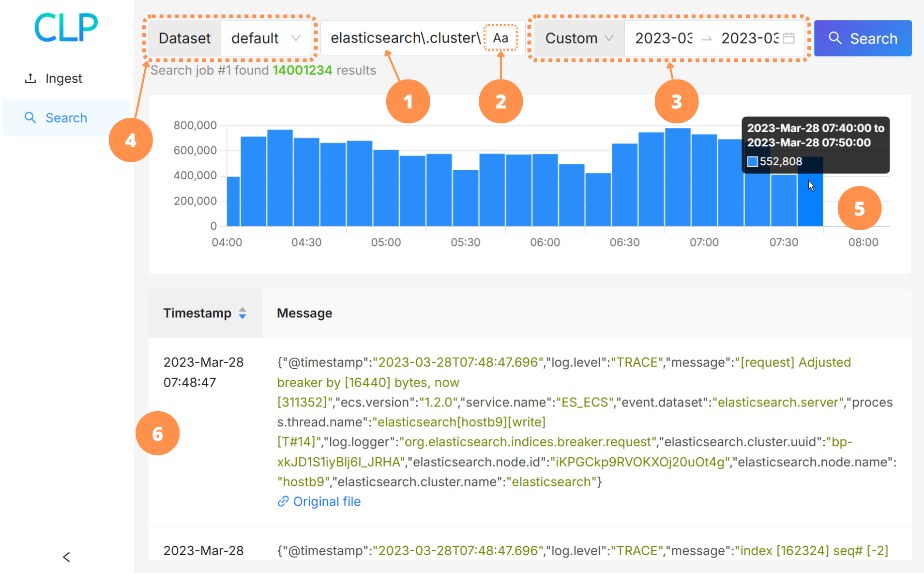Click the blue swatch in the histogram tooltip

752,161
